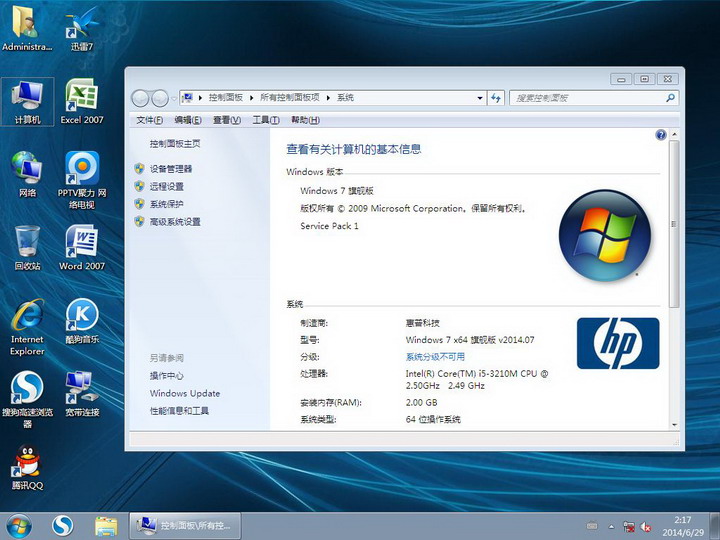Launch 搜狗高速浏览器 desktop shortcut
The width and height of the screenshot is (720, 540).
28,399
